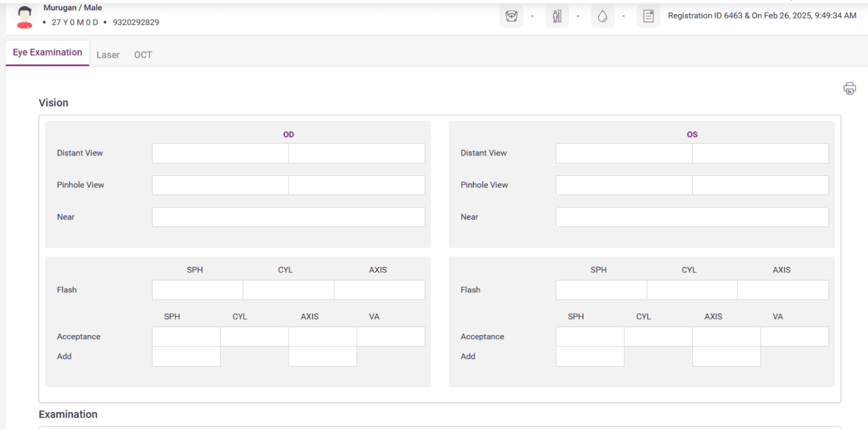Viewport: 868px width, 429px height.
Task: Select the OS Acceptance SPH field
Action: pyautogui.click(x=590, y=336)
